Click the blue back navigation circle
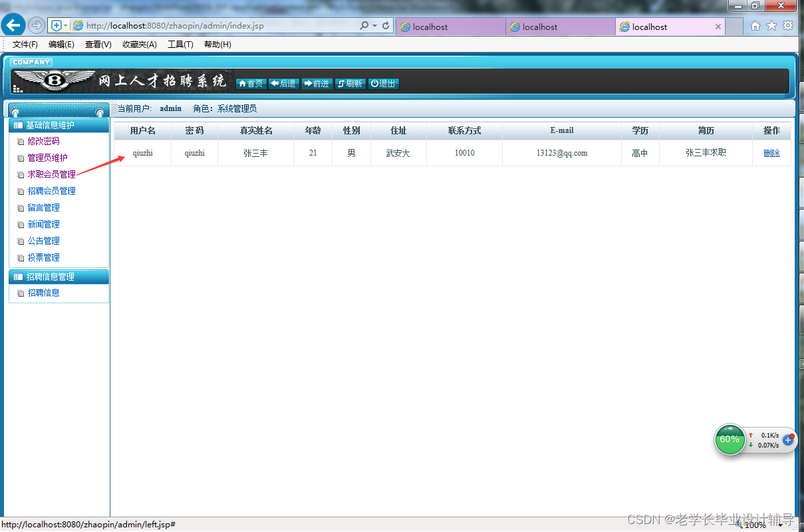Screen dimensions: 804x532 tap(13, 25)
